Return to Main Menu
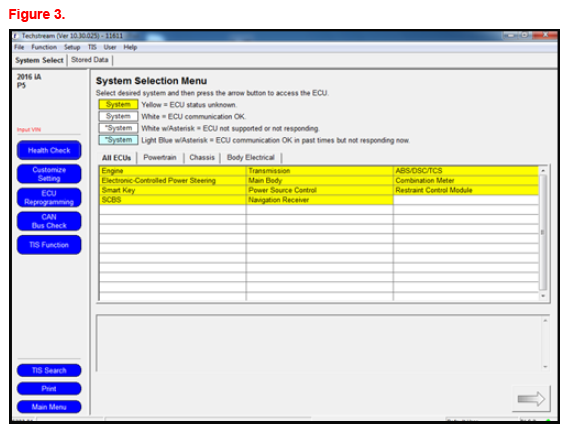Screen dimensions: 569x433 pyautogui.click(x=49, y=407)
